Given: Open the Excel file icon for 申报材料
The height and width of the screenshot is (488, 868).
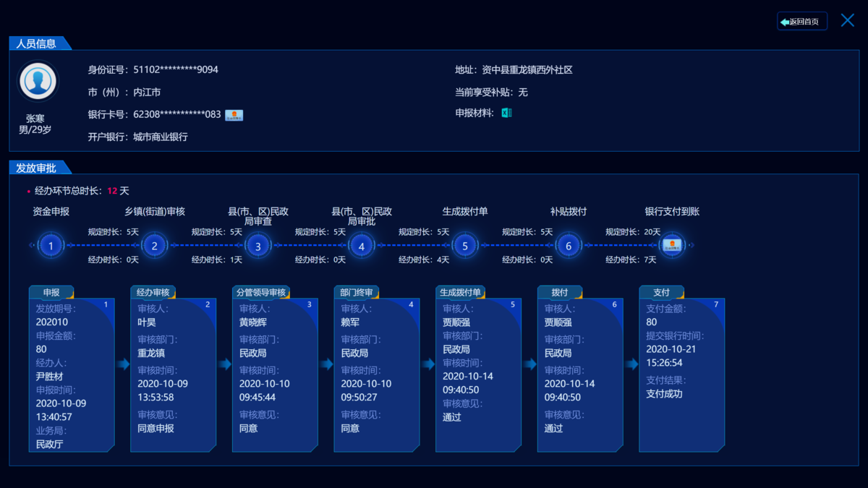Looking at the screenshot, I should click(506, 113).
